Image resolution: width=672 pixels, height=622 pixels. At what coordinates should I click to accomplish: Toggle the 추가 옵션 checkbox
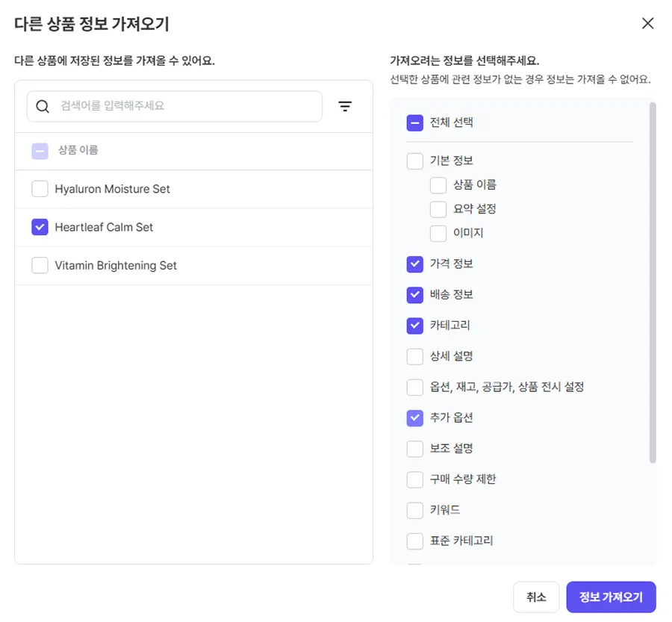(x=415, y=418)
